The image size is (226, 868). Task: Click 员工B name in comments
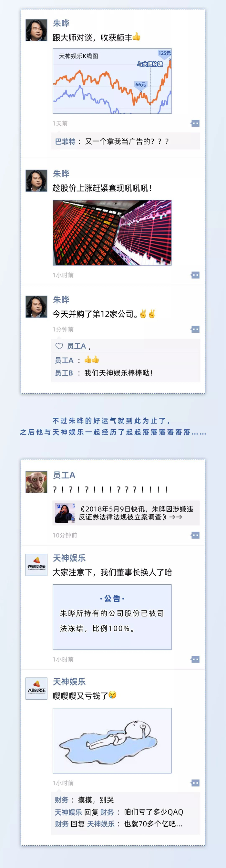[x=64, y=373]
